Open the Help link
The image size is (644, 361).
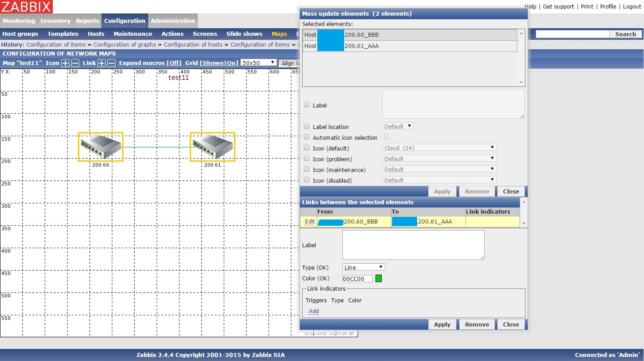[x=530, y=7]
